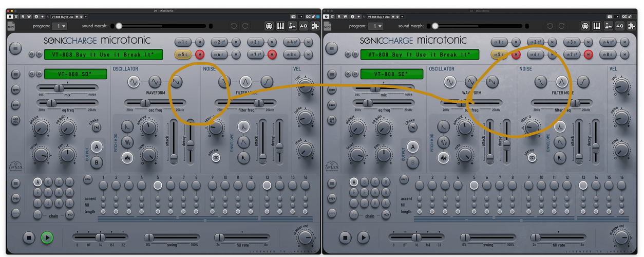
Task: Stop playback in right window
Action: click(345, 237)
